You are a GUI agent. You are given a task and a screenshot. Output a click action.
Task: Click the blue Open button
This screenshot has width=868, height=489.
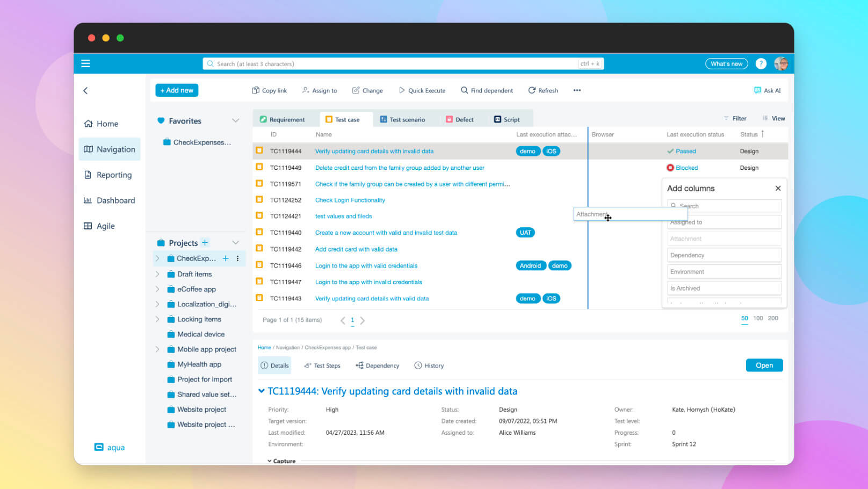[764, 365]
